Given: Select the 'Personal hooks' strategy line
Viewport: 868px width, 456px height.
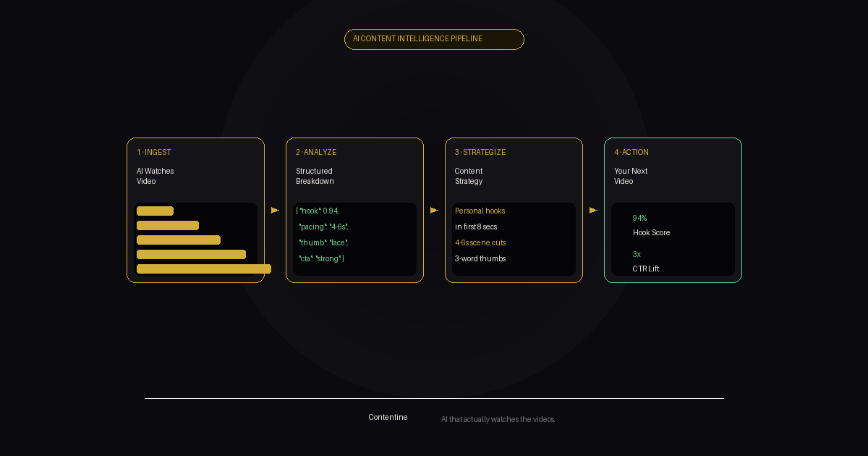Looking at the screenshot, I should coord(480,211).
